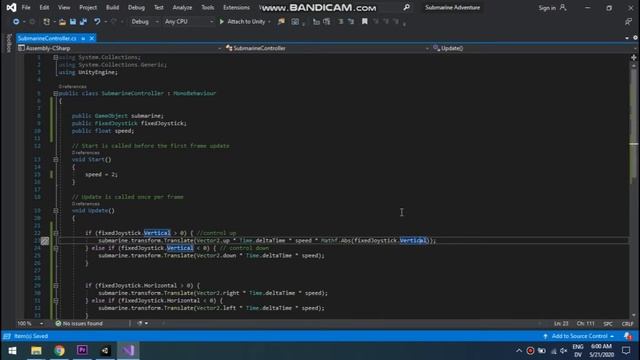Pin the SubmarineController.cs tab
The width and height of the screenshot is (640, 360).
click(x=83, y=38)
